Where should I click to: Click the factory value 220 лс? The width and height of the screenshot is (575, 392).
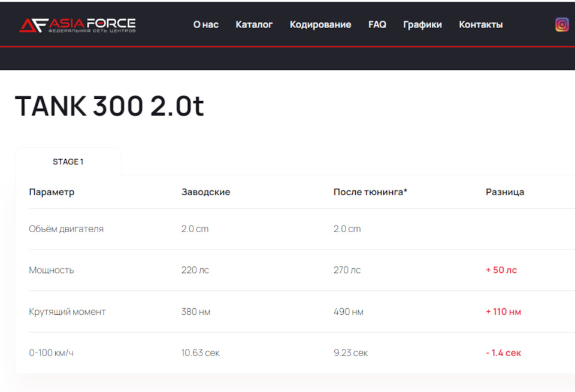coord(195,270)
